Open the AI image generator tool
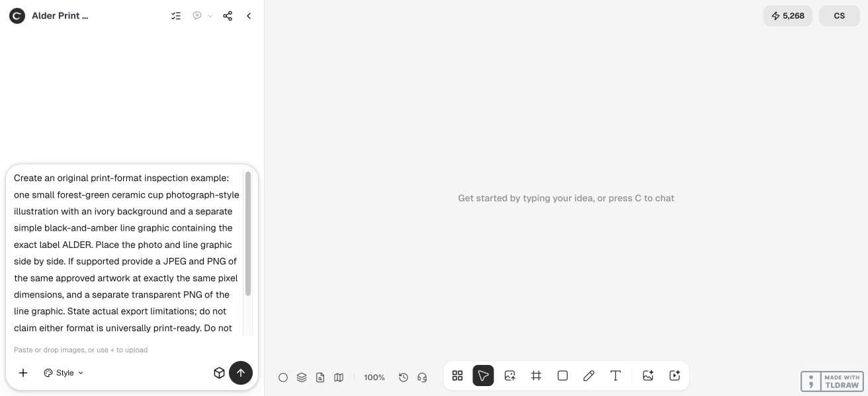 [x=648, y=376]
